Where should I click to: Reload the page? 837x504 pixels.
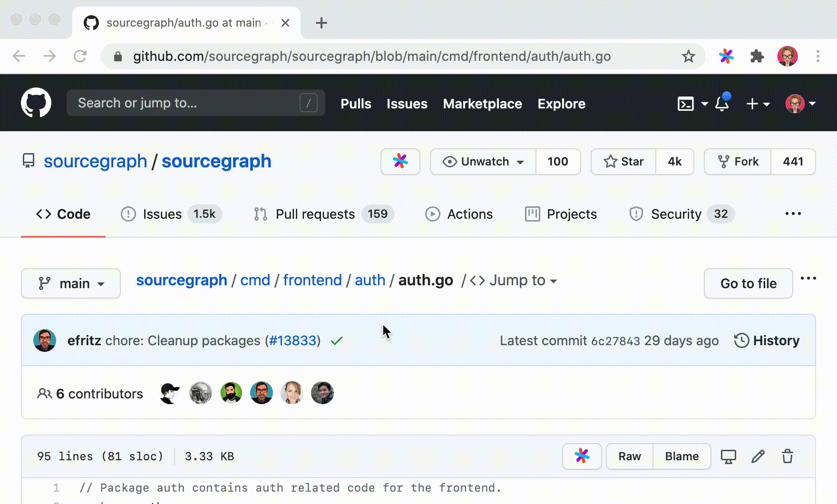(x=80, y=56)
